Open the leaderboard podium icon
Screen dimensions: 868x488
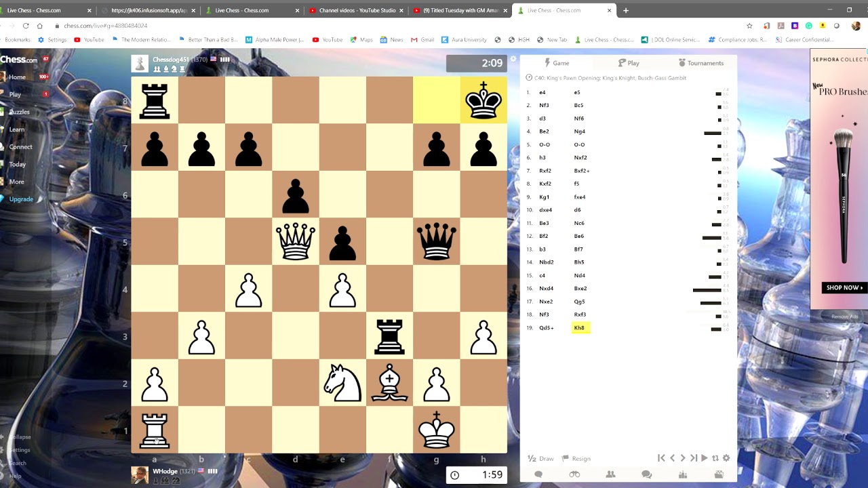click(x=683, y=474)
